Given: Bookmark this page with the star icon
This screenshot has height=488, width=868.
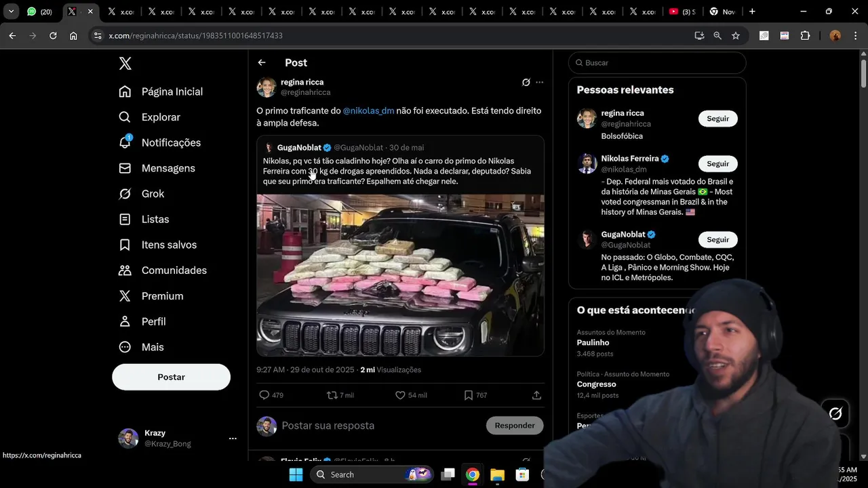Looking at the screenshot, I should [x=736, y=36].
